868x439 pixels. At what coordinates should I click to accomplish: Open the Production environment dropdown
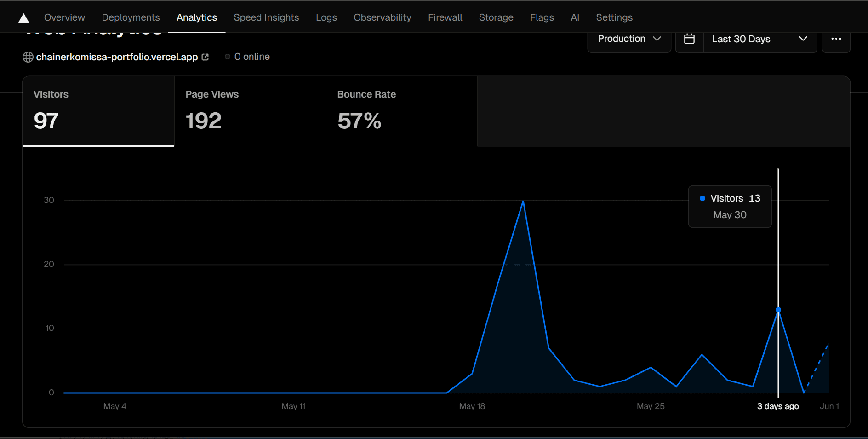coord(629,39)
